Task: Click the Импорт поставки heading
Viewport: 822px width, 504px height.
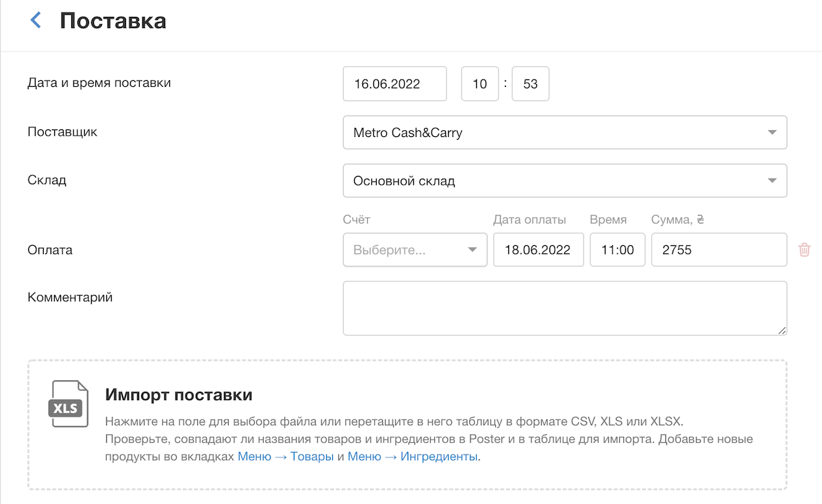Action: click(x=179, y=395)
